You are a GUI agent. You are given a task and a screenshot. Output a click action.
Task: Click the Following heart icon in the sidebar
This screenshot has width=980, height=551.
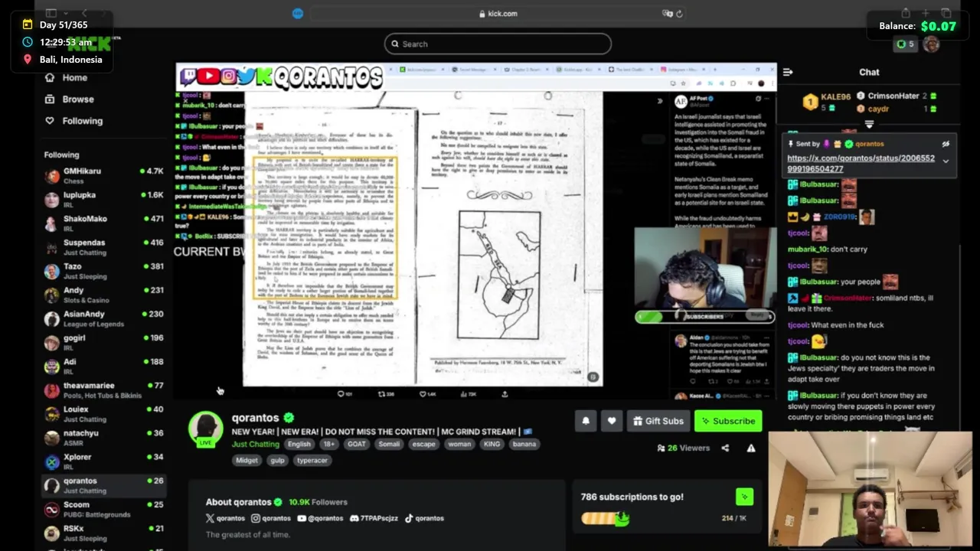click(x=50, y=120)
